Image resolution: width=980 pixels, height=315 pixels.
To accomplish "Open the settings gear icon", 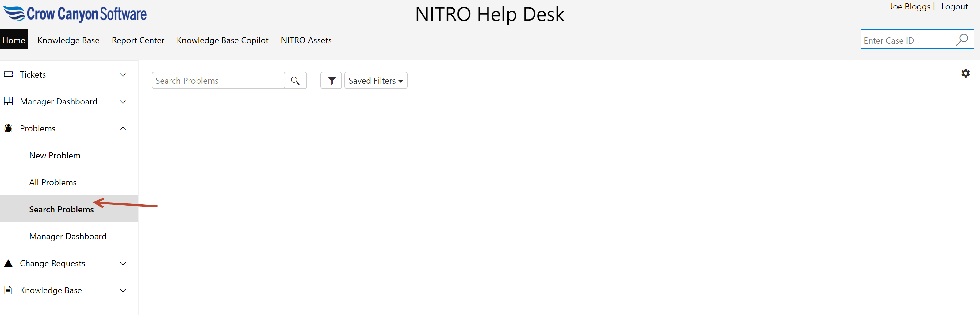I will point(965,73).
